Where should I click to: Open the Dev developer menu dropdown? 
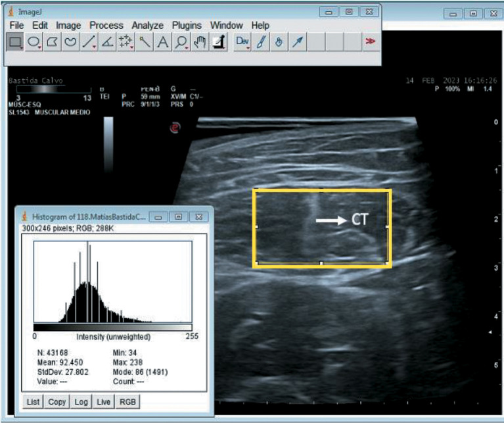(243, 42)
